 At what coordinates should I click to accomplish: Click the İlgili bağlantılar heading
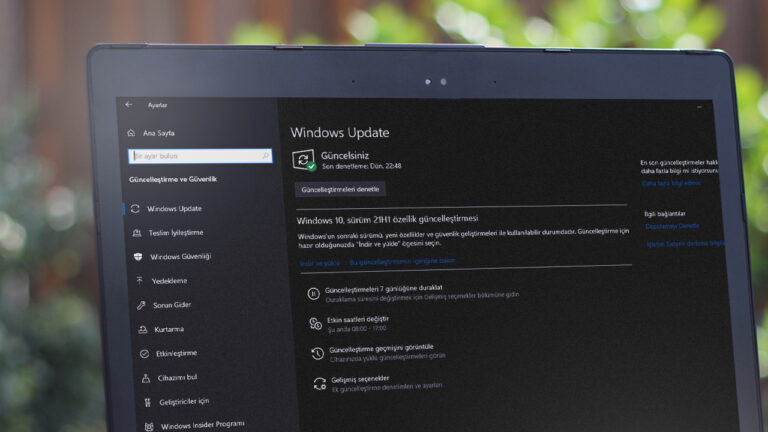pyautogui.click(x=665, y=214)
